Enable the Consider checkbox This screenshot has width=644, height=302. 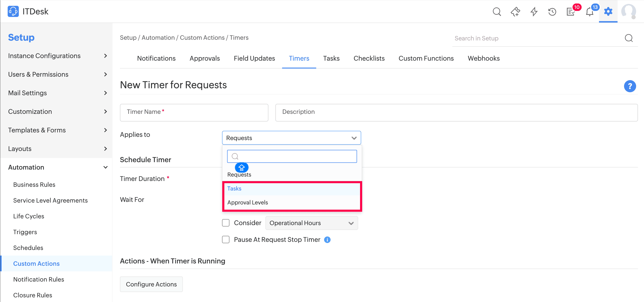pyautogui.click(x=225, y=223)
